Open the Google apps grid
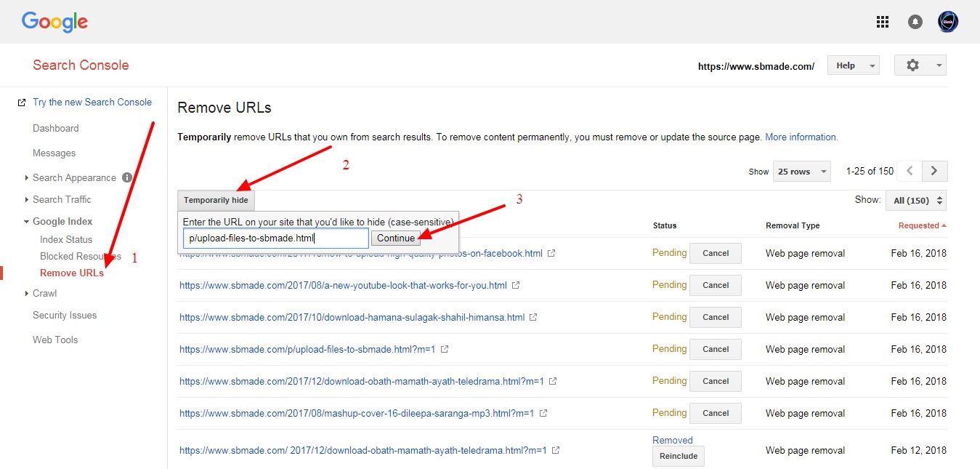Screen dimensions: 980x469 [x=882, y=22]
